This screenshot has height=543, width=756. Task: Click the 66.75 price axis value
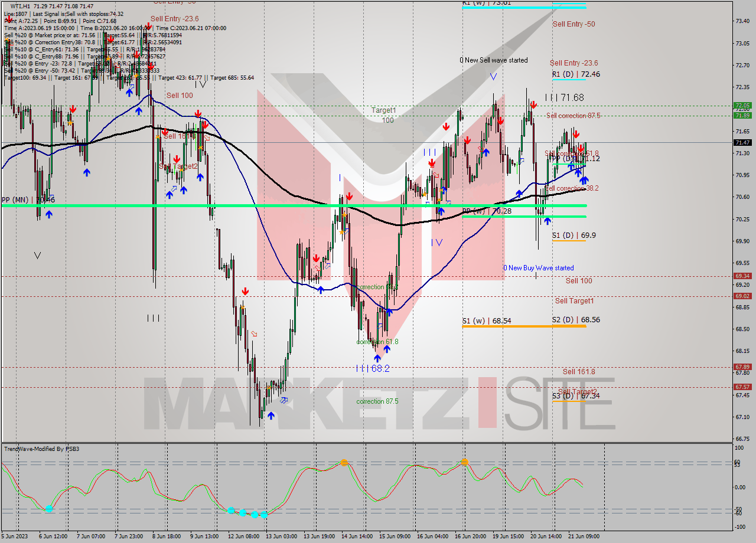tap(743, 439)
